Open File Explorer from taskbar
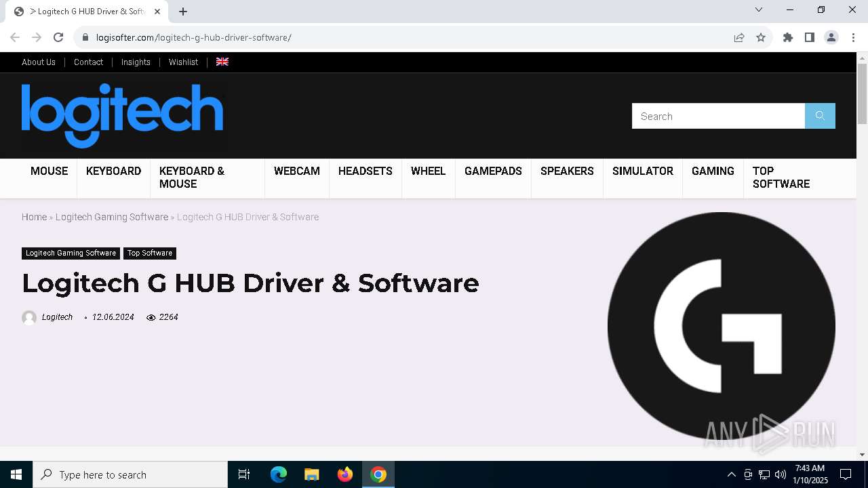The image size is (868, 488). coord(312,474)
